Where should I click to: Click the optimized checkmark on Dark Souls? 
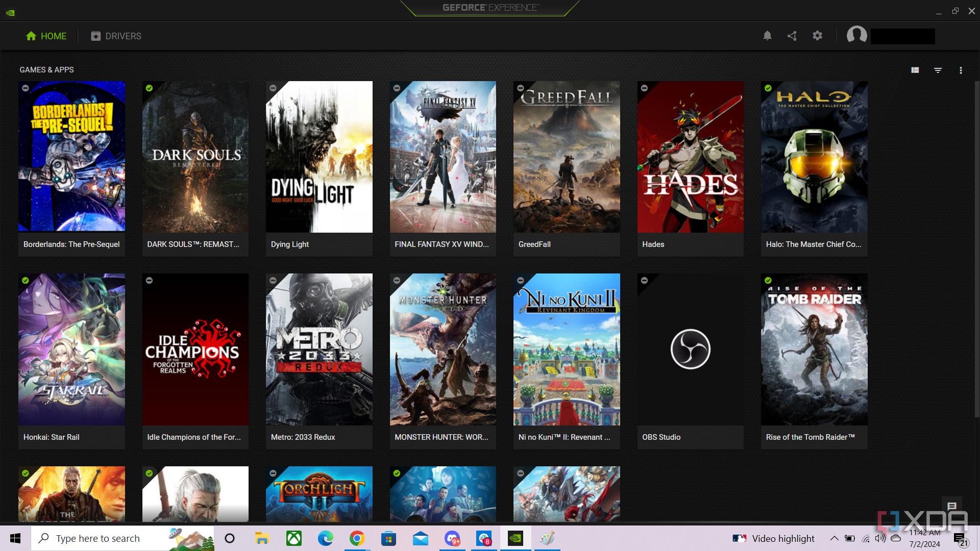click(x=149, y=88)
